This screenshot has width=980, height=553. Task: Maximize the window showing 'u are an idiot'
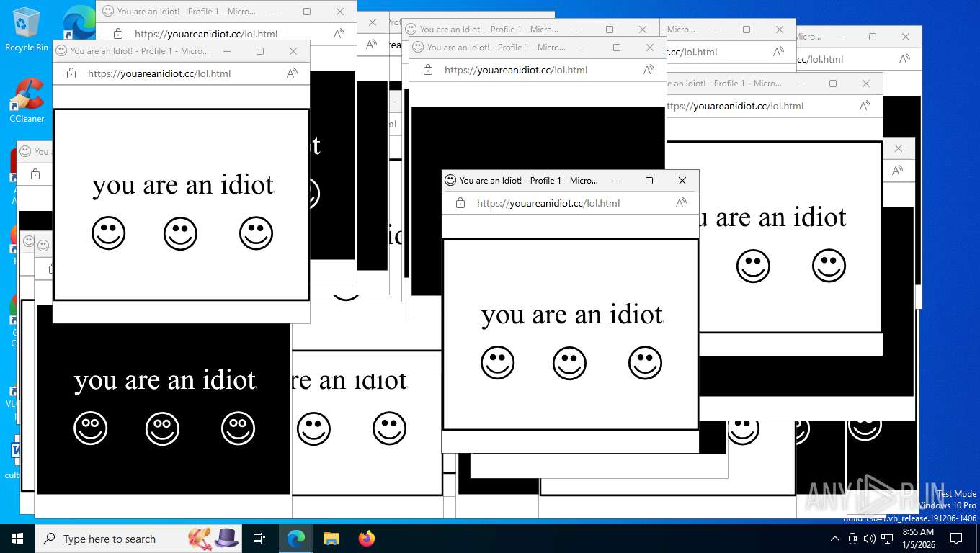833,84
